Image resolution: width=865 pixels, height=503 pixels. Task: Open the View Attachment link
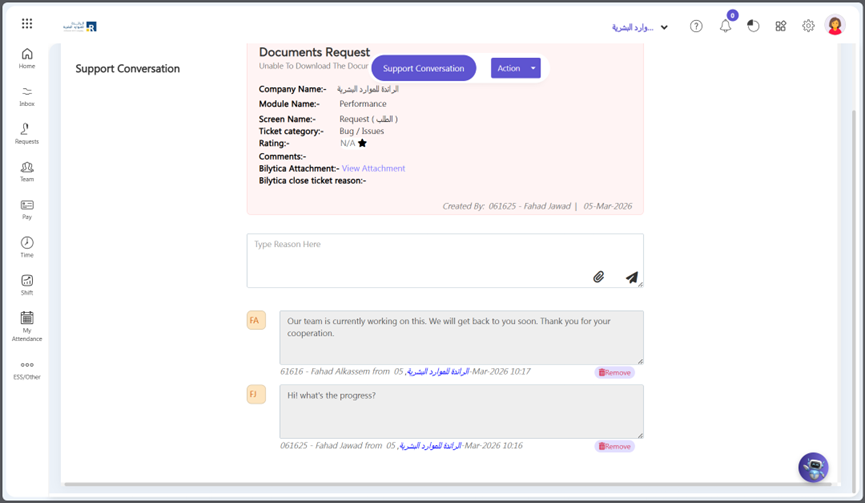click(x=373, y=168)
